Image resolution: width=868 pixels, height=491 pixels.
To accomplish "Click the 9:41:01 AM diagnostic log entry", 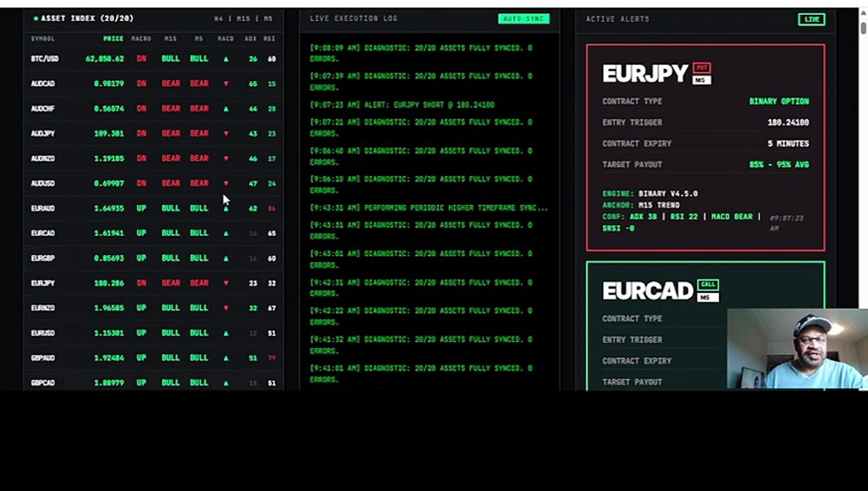I will 421,374.
